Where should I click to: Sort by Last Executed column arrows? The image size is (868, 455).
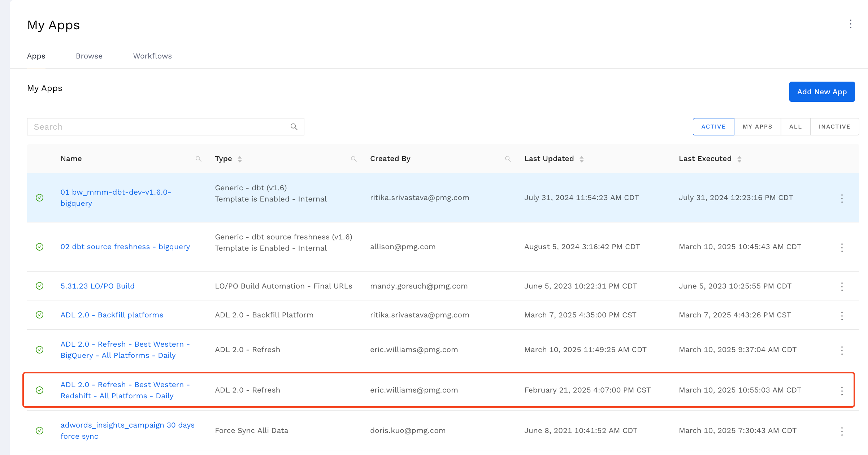739,159
